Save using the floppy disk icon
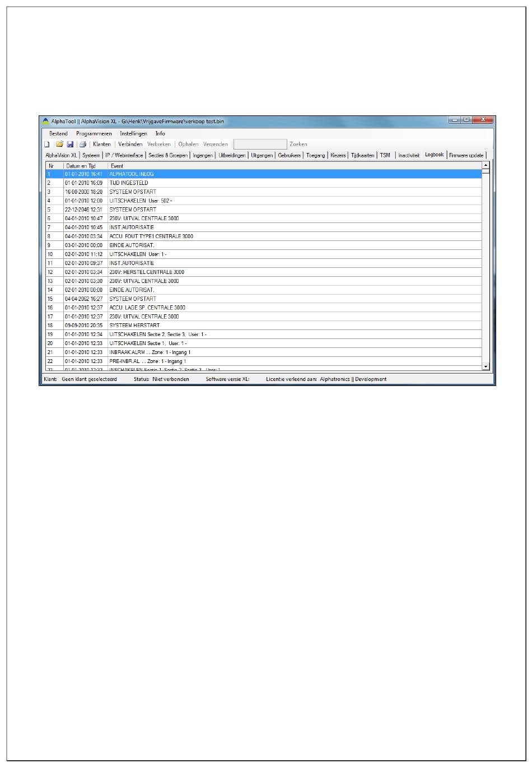532x767 pixels. pos(70,144)
